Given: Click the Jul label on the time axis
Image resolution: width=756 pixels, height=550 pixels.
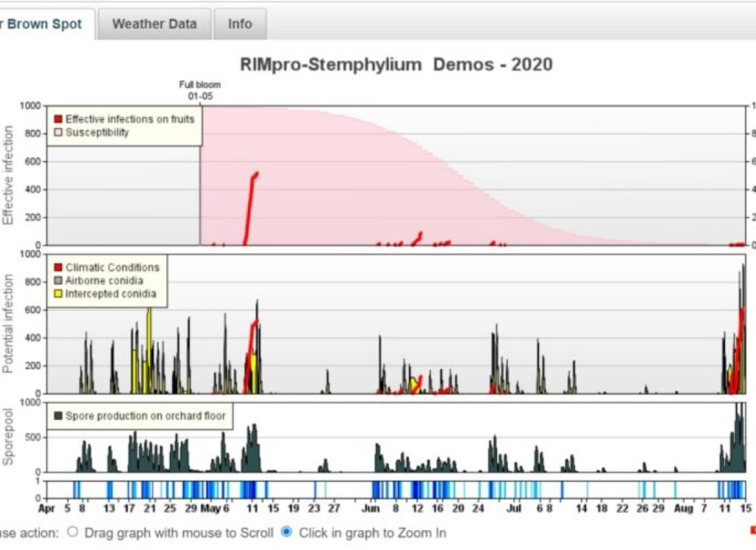Looking at the screenshot, I should (x=514, y=509).
